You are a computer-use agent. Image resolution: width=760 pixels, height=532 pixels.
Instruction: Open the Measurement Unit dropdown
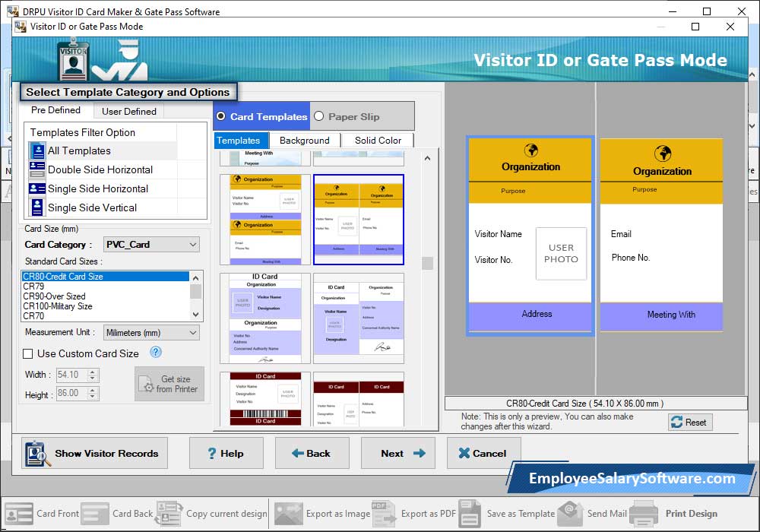tap(151, 333)
